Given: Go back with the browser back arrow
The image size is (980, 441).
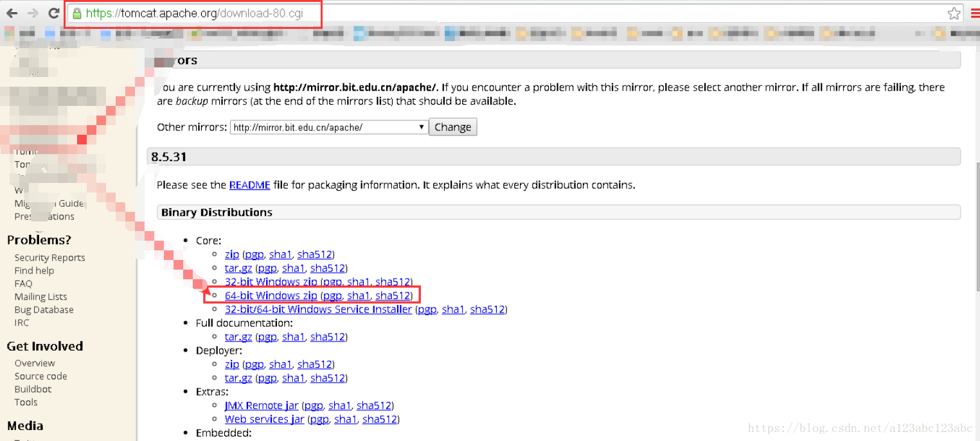Looking at the screenshot, I should tap(12, 13).
